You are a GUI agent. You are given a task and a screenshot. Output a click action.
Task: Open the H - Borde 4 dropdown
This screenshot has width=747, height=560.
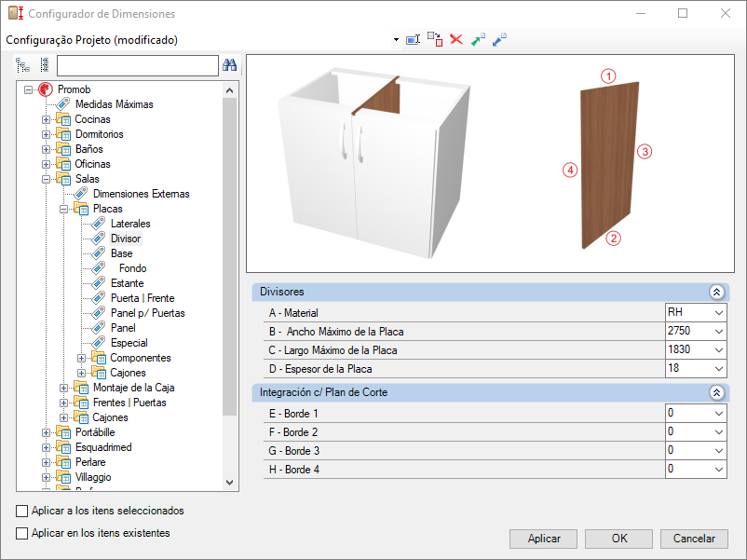click(719, 469)
